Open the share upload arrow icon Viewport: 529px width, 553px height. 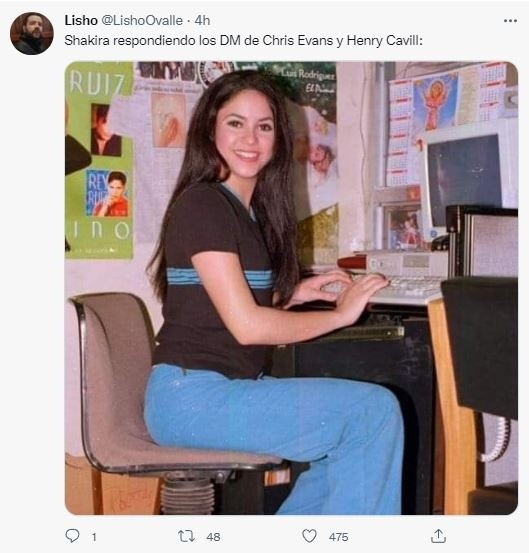click(x=438, y=536)
